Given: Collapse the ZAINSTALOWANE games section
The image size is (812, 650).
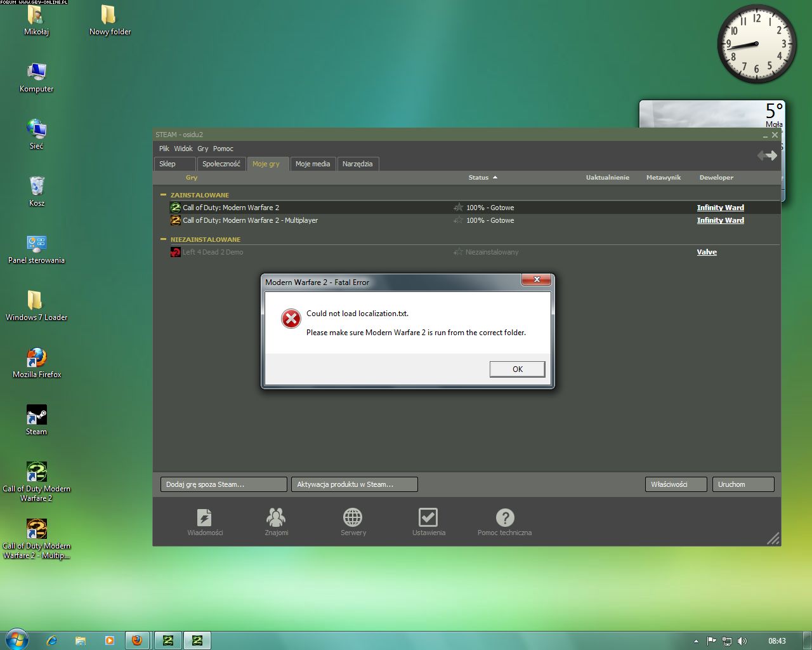Looking at the screenshot, I should click(163, 195).
